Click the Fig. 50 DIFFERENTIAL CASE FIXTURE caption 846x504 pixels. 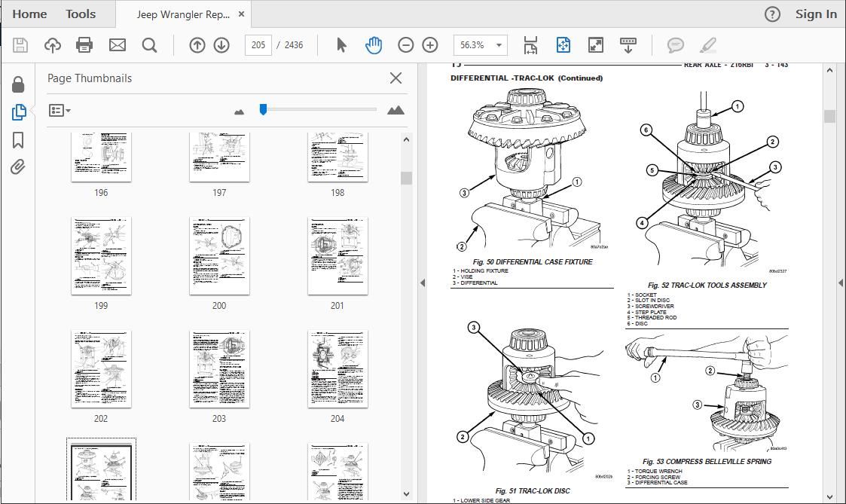[533, 261]
